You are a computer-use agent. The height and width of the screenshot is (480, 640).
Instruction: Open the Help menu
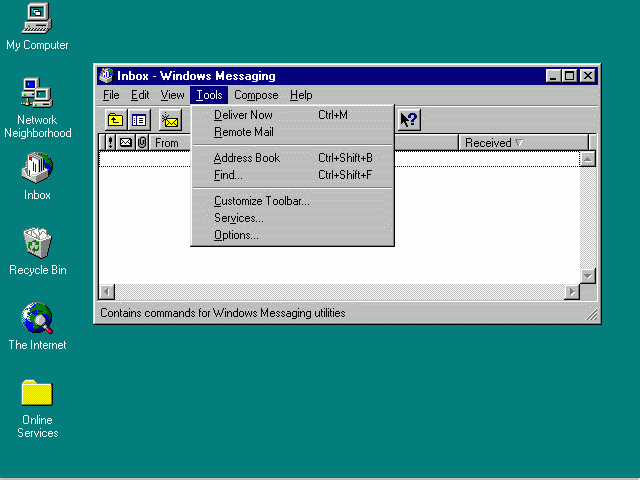301,95
